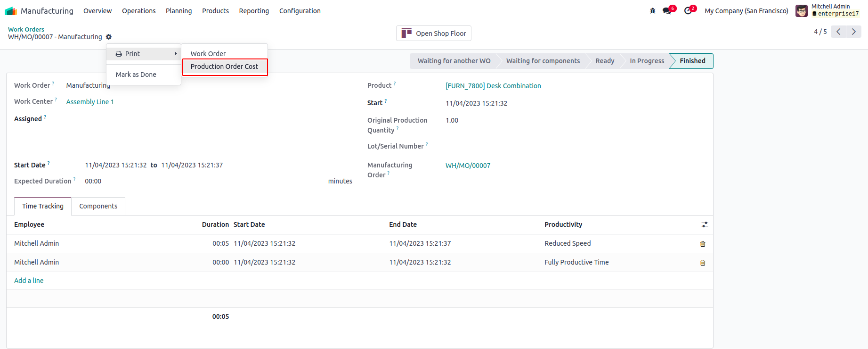
Task: Delete the Reduced Speed time tracking row
Action: (703, 244)
